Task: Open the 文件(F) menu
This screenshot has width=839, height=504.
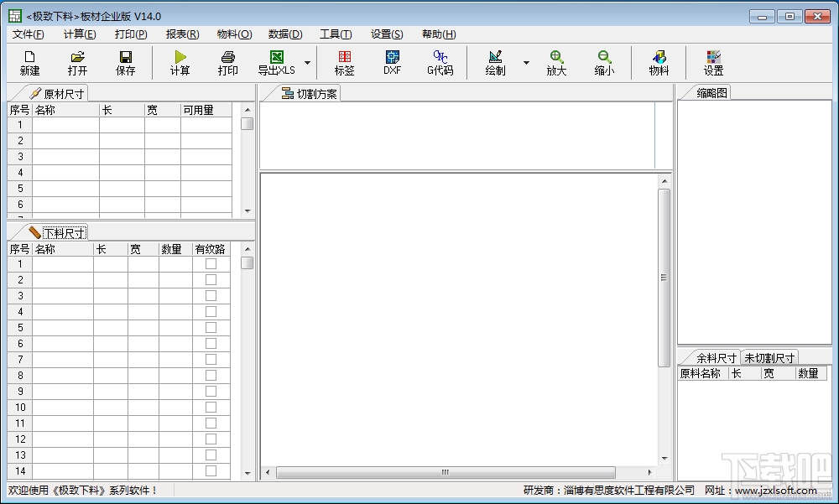Action: (29, 34)
